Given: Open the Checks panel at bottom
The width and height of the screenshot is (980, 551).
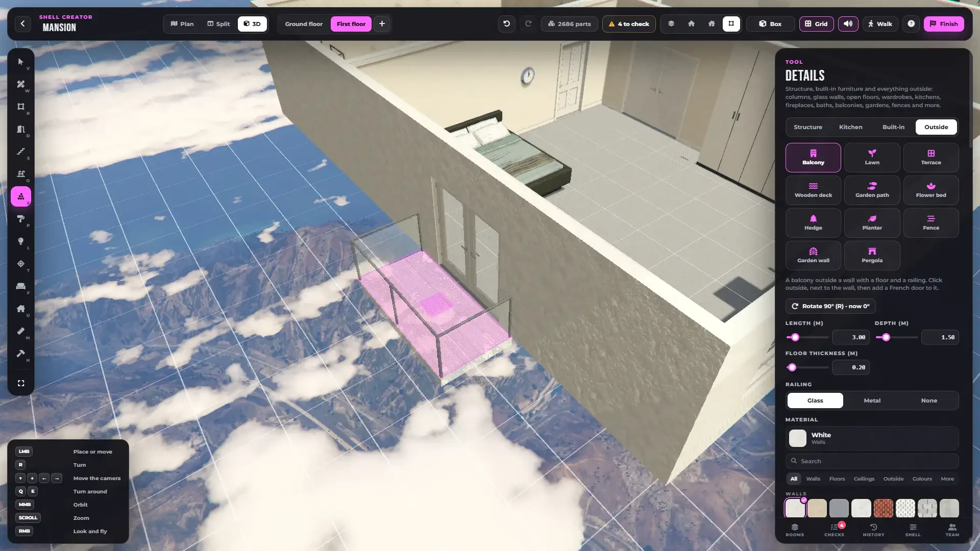Looking at the screenshot, I should click(834, 530).
